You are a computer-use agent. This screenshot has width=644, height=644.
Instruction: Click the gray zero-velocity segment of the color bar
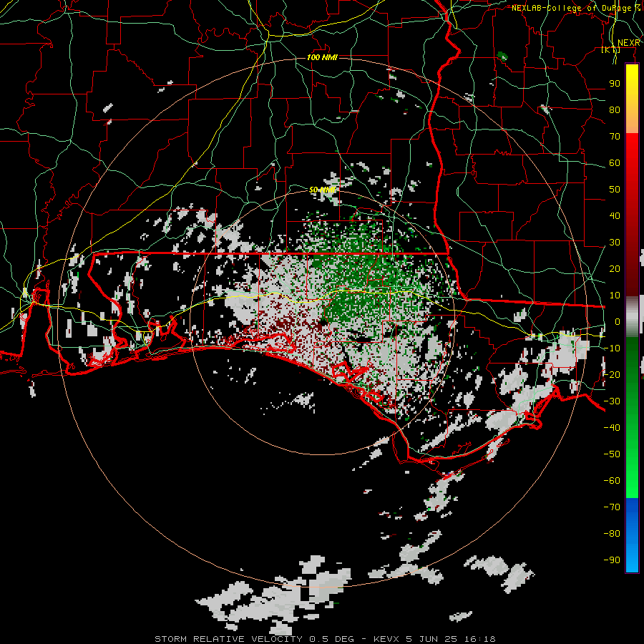pos(632,316)
